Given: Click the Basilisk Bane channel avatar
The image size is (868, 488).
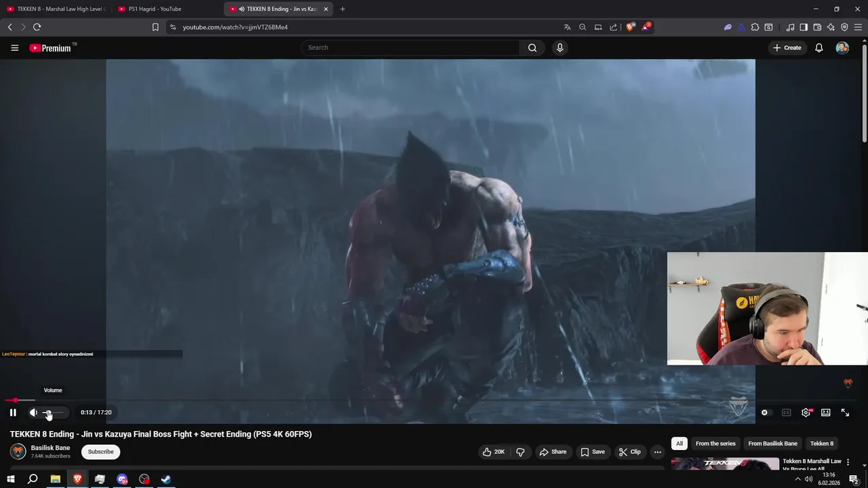Looking at the screenshot, I should point(18,451).
